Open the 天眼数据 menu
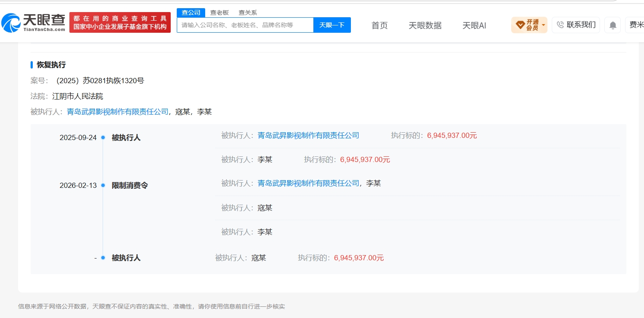 [425, 25]
